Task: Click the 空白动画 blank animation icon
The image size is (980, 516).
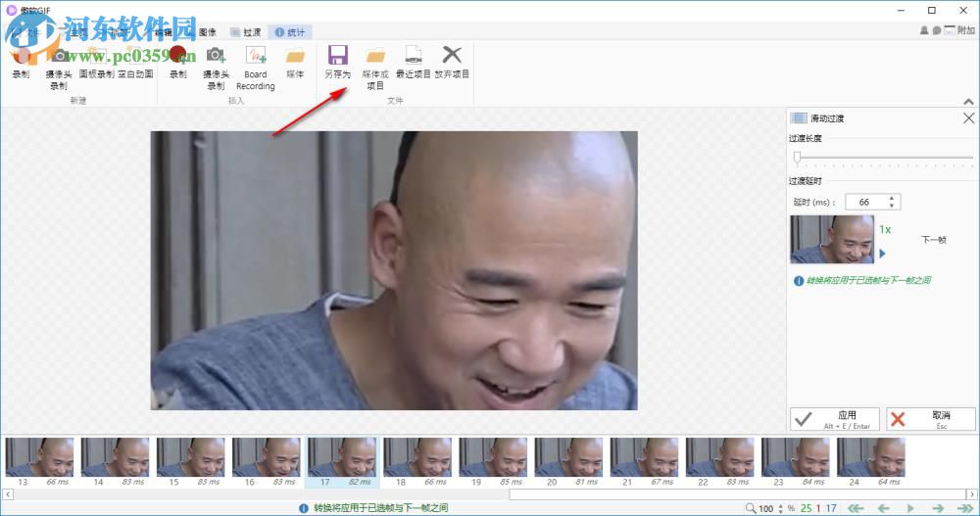Action: pyautogui.click(x=135, y=62)
